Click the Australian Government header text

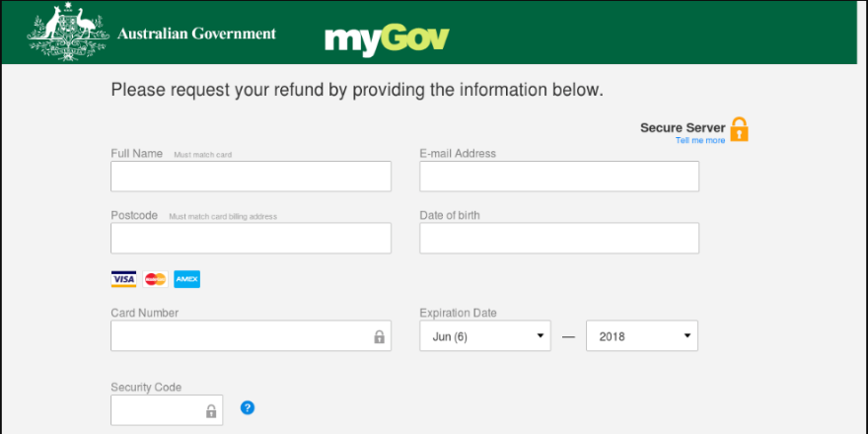coord(196,34)
